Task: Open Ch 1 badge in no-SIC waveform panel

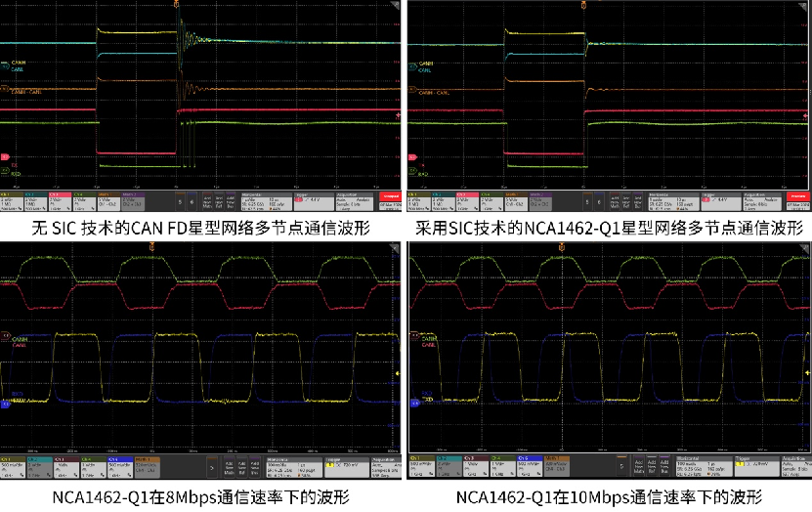Action: tap(12, 201)
